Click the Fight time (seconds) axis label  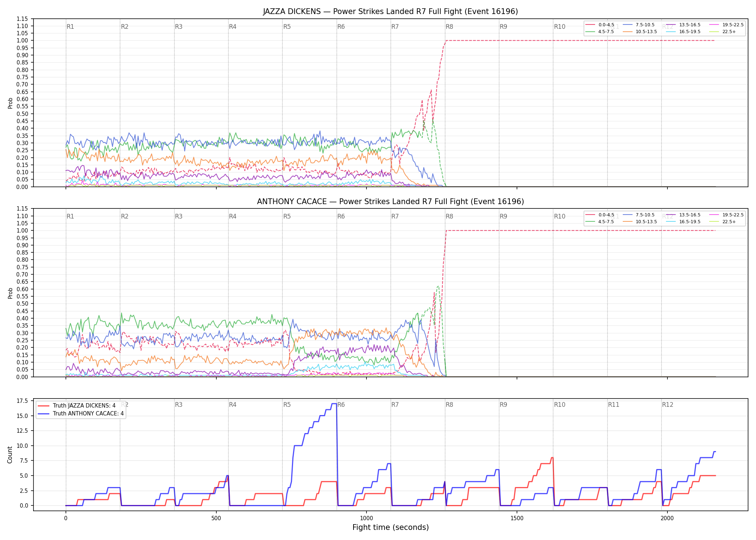tap(391, 527)
